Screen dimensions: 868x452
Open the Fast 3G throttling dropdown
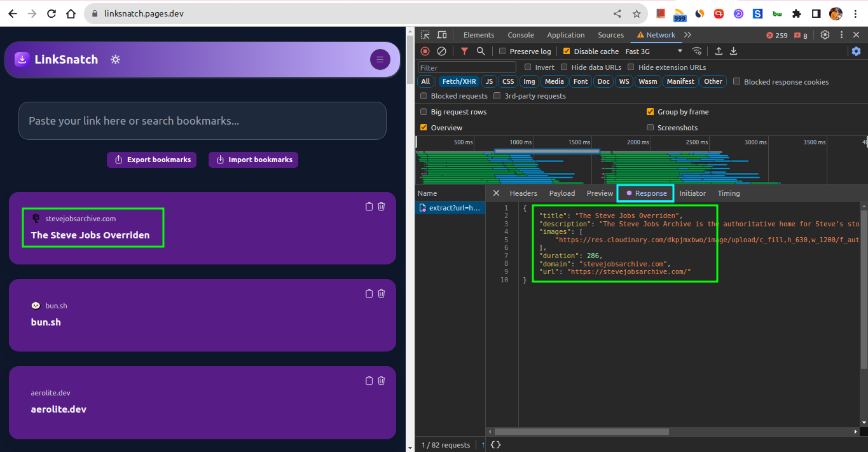[654, 51]
